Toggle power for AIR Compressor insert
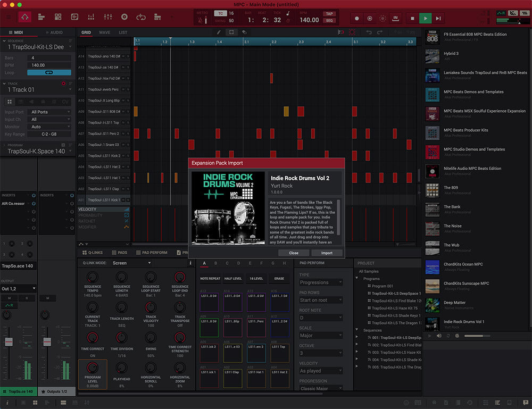532x409 pixels. point(34,203)
